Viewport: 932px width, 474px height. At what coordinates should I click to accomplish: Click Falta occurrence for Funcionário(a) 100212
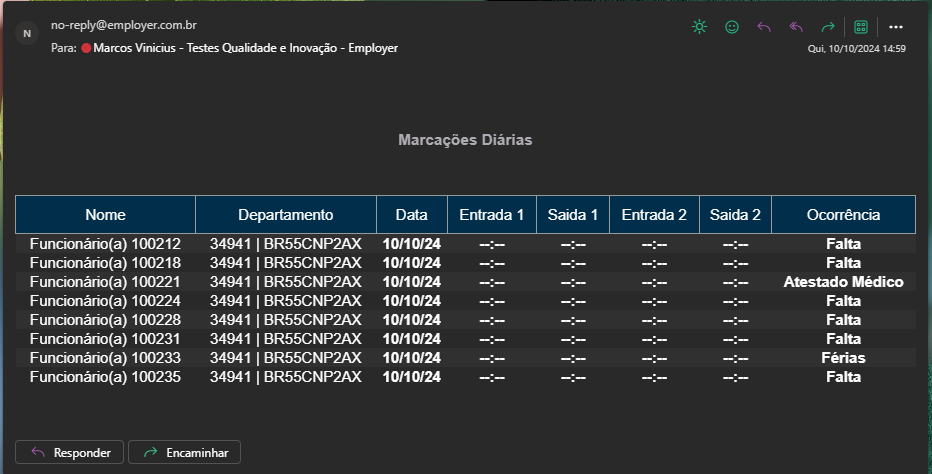point(843,244)
